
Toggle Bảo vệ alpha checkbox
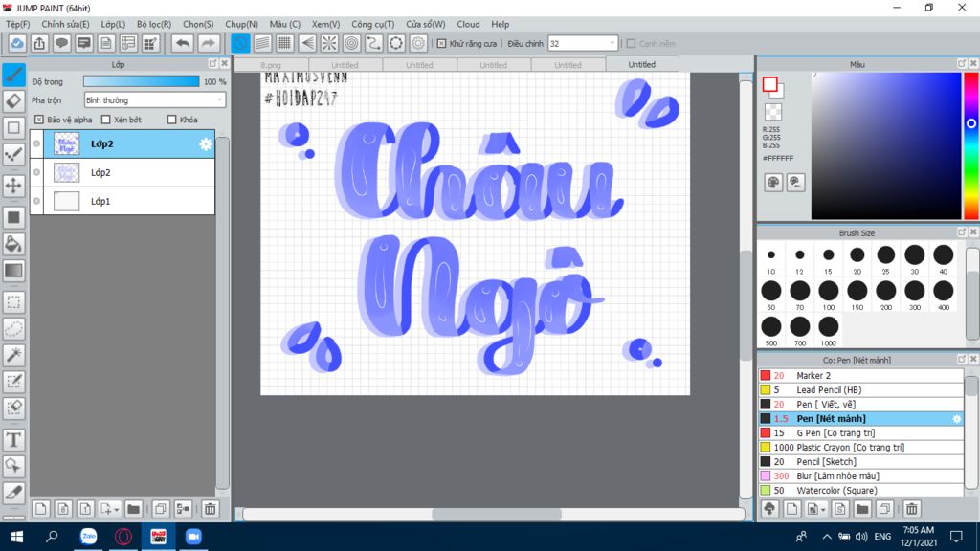pos(39,120)
